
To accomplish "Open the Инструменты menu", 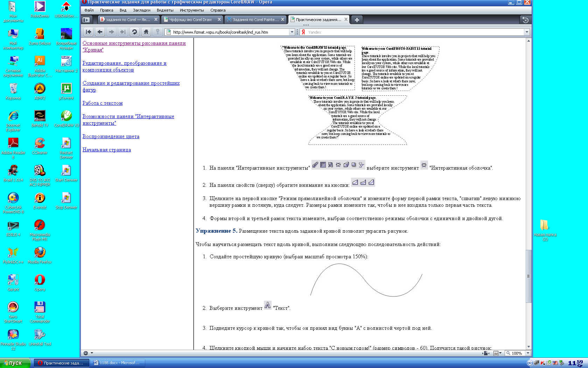I will click(x=192, y=10).
